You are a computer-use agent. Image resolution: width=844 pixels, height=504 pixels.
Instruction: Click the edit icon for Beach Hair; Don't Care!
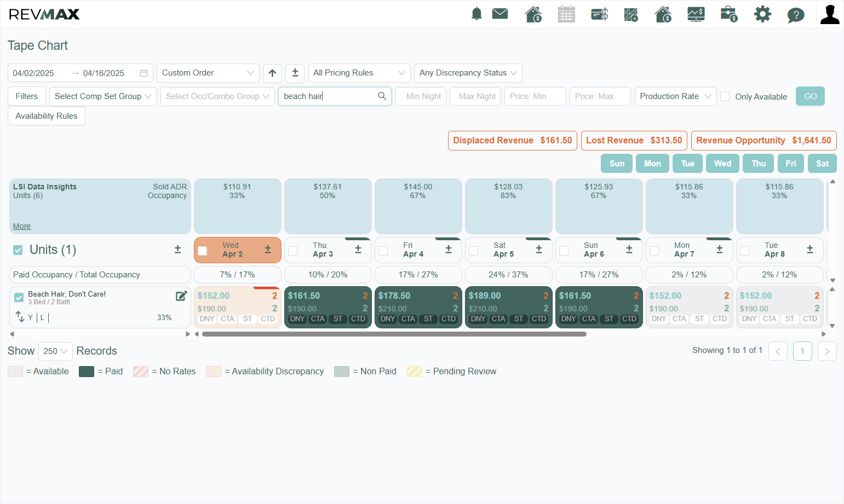181,296
